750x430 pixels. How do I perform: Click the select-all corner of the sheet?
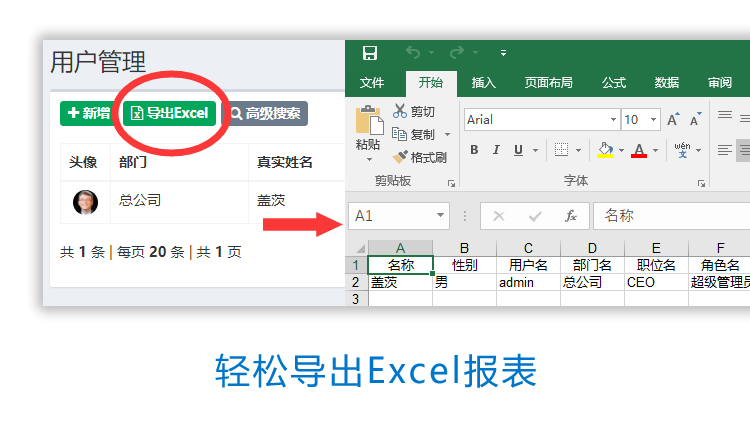pyautogui.click(x=357, y=248)
